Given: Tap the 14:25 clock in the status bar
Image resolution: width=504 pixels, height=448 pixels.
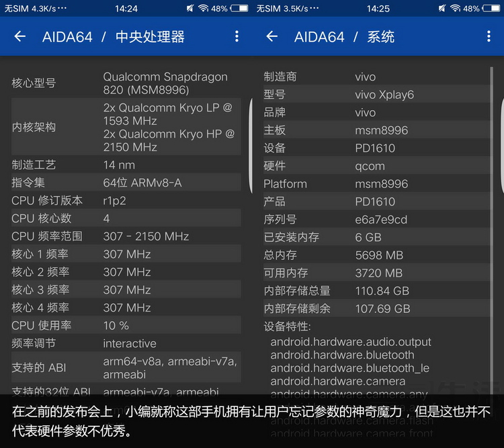Looking at the screenshot, I should 378,8.
